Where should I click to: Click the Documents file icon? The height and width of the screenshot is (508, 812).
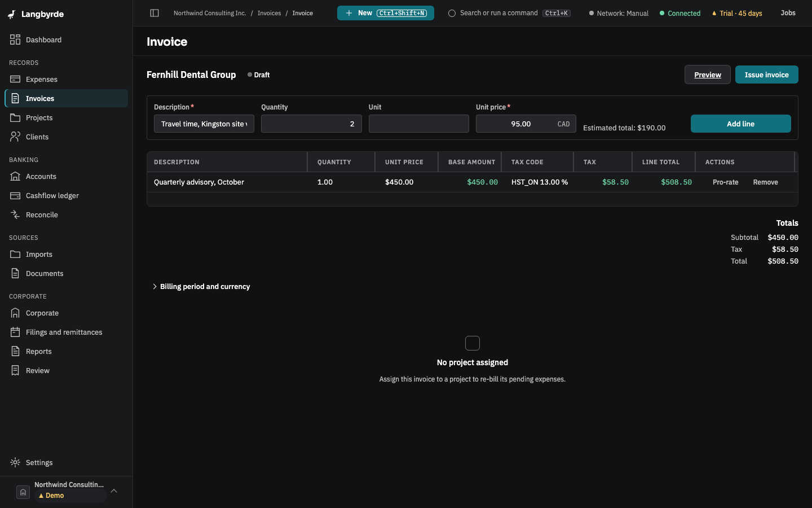15,274
